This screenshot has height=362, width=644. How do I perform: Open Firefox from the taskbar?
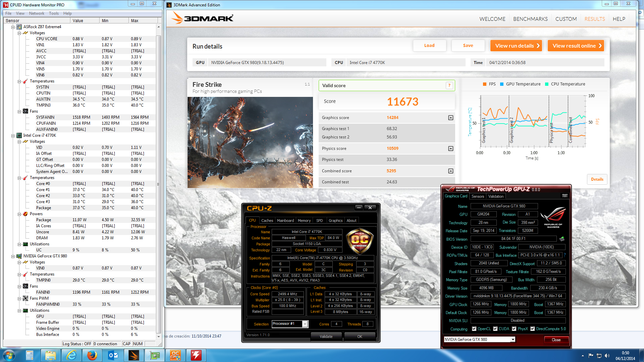(x=92, y=355)
